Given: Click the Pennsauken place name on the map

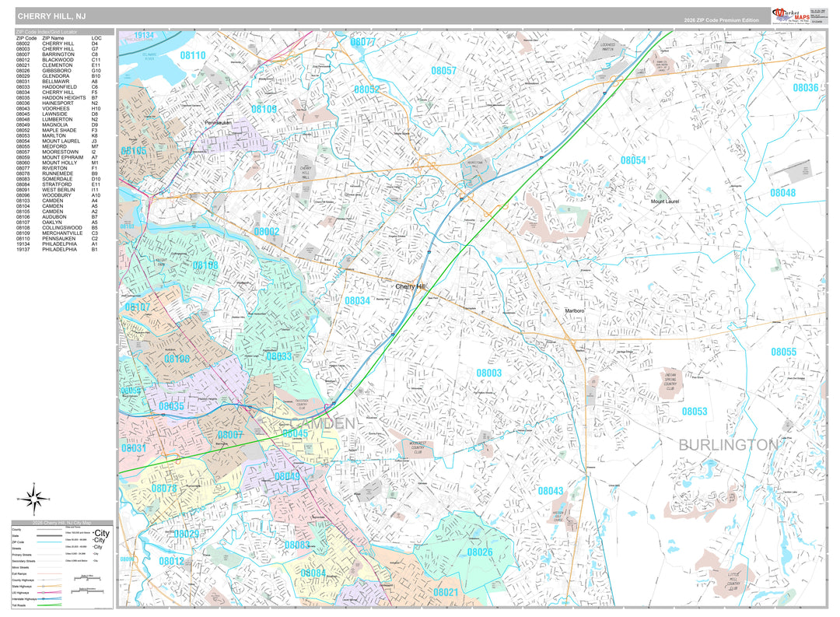Looking at the screenshot, I should [x=218, y=123].
